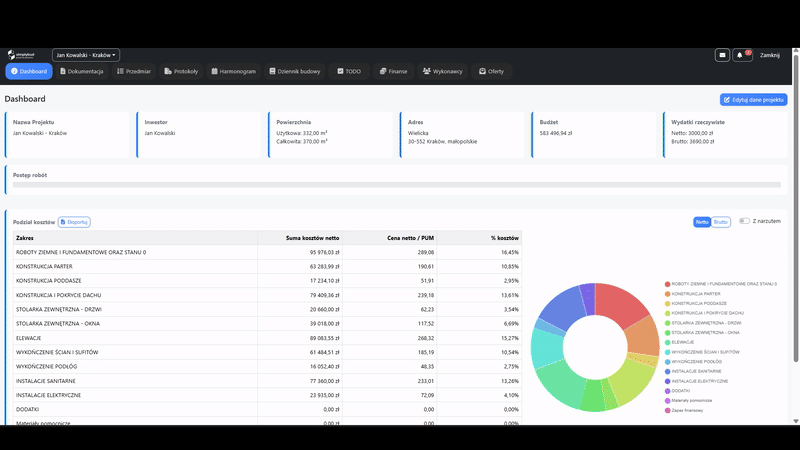Go to the Finanse tab
Screen dimensions: 800x450
coord(393,71)
